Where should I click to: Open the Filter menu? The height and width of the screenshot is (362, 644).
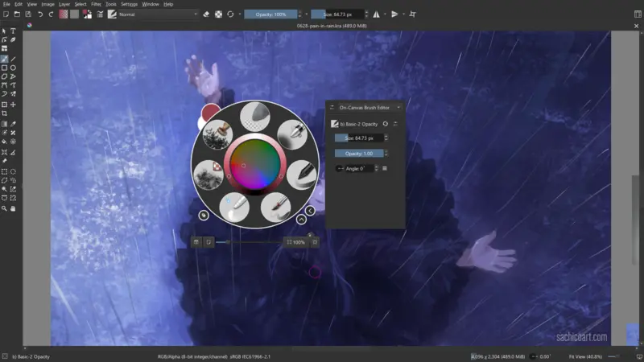point(96,4)
